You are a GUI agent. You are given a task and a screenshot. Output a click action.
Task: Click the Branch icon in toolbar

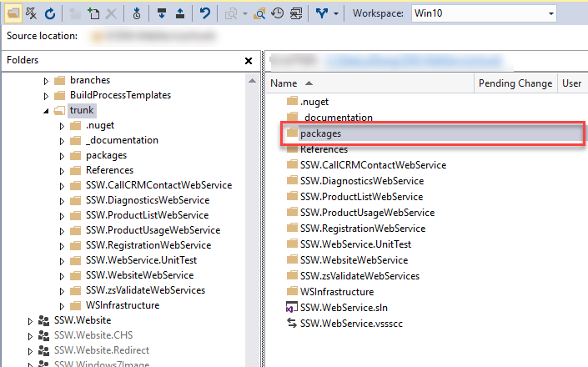(x=322, y=13)
